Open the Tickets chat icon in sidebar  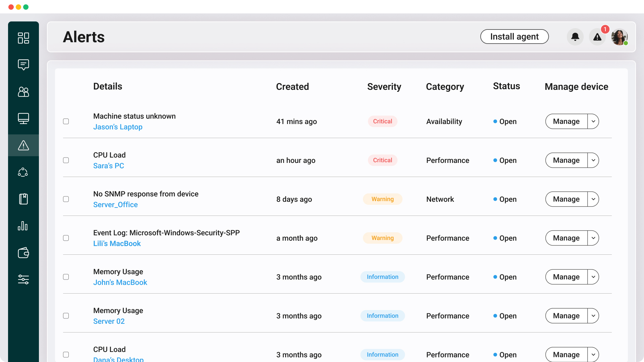click(23, 65)
